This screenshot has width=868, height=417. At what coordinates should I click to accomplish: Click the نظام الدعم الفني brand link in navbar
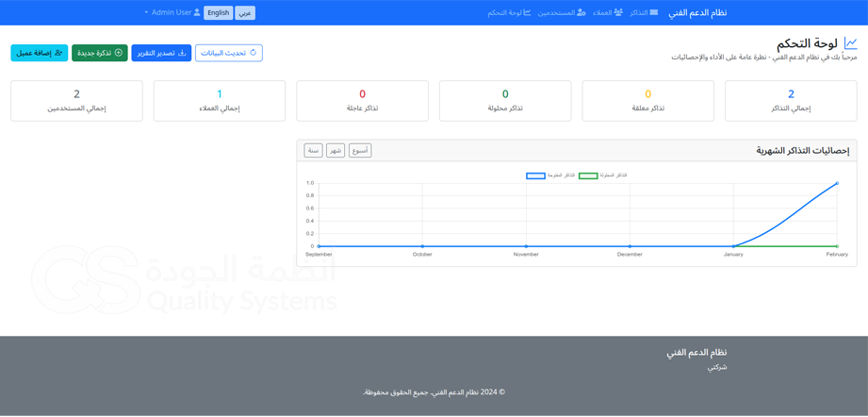pos(697,13)
